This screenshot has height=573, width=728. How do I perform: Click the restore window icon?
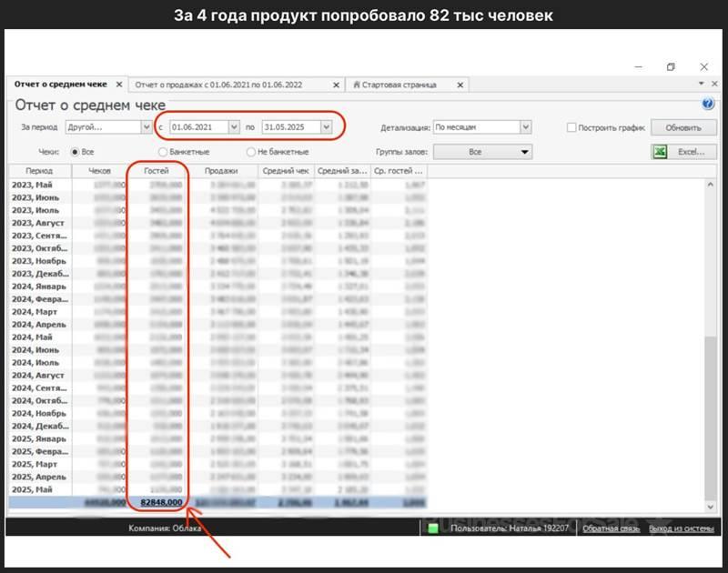[x=671, y=66]
